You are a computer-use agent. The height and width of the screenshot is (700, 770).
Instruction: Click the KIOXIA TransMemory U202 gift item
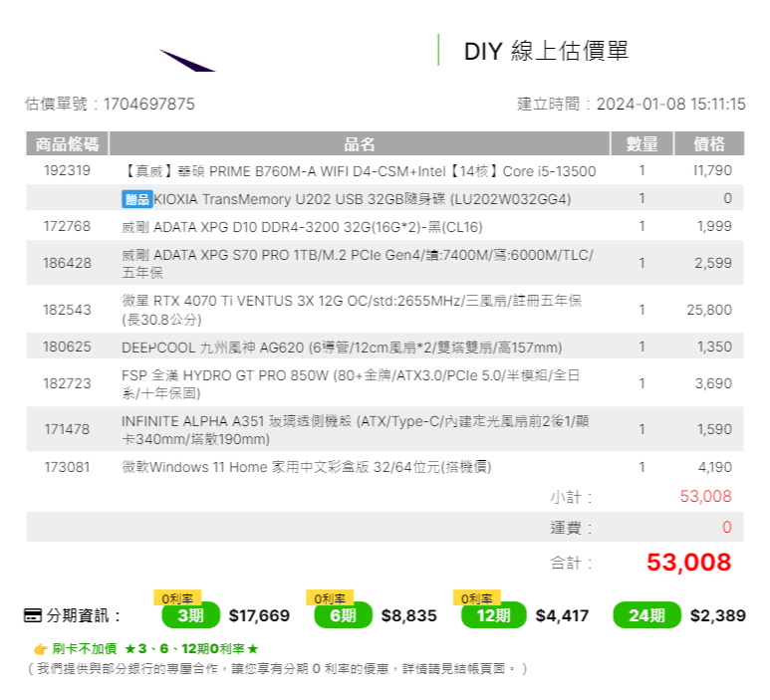[363, 199]
